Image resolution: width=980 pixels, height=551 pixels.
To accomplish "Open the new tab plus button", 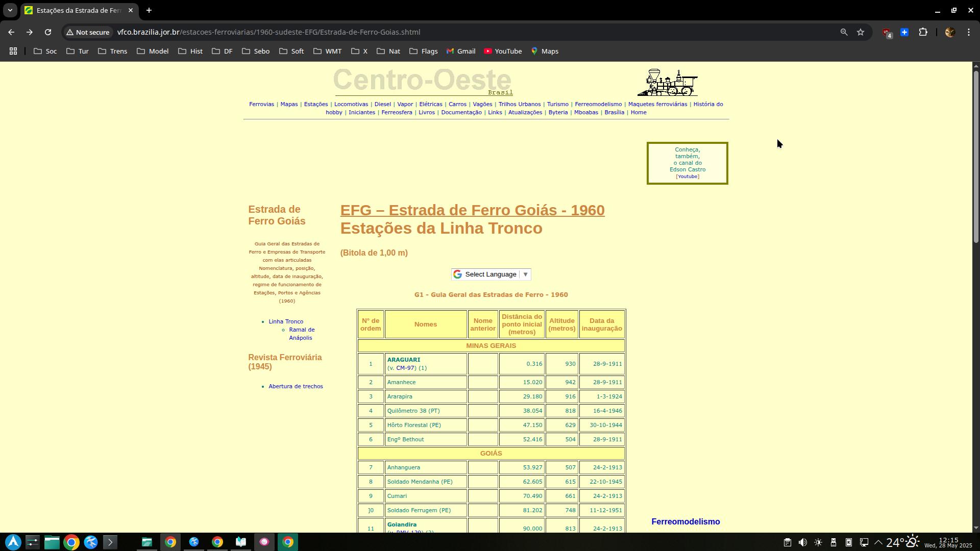I will point(149,10).
